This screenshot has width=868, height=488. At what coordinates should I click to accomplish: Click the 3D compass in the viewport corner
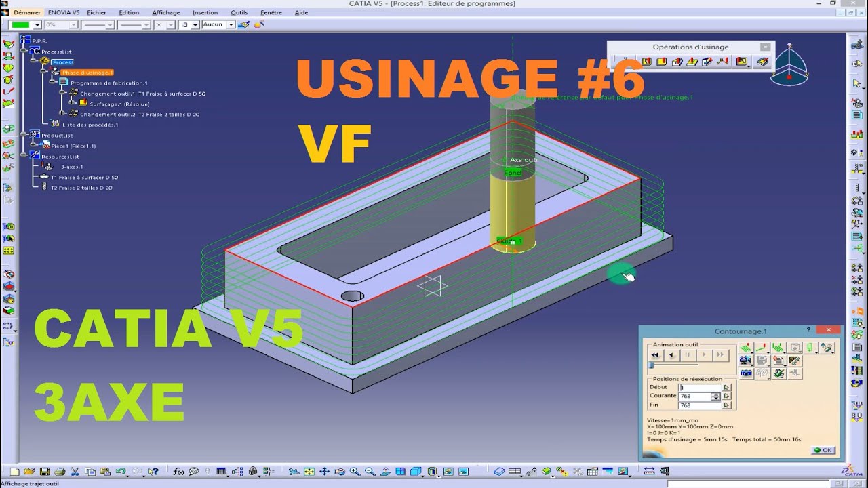pos(789,66)
